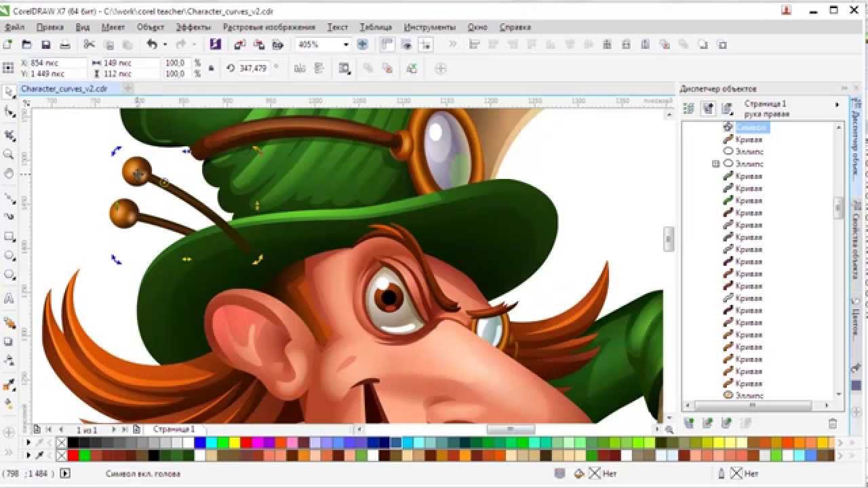Toggle Show grid button
Viewport: 868px width, 488px height.
click(407, 45)
